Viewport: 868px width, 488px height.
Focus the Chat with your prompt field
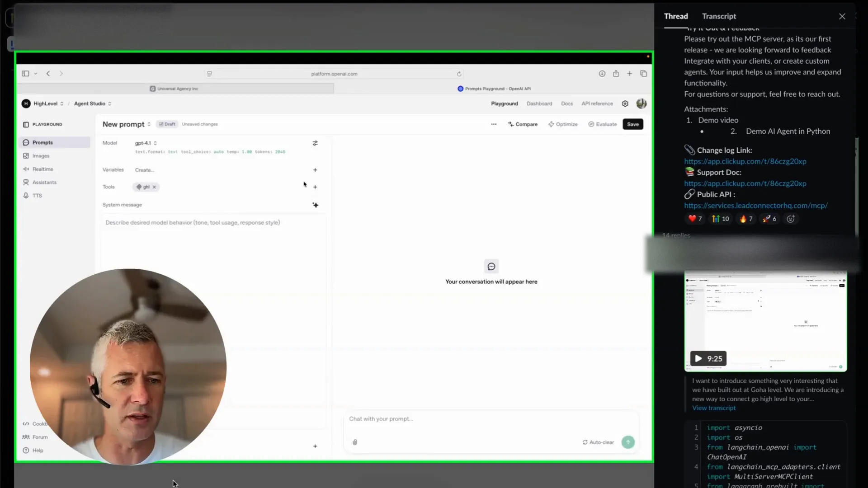pos(491,419)
